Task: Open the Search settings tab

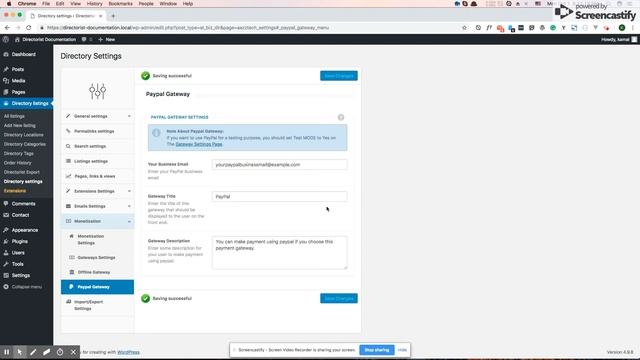Action: pos(98,146)
